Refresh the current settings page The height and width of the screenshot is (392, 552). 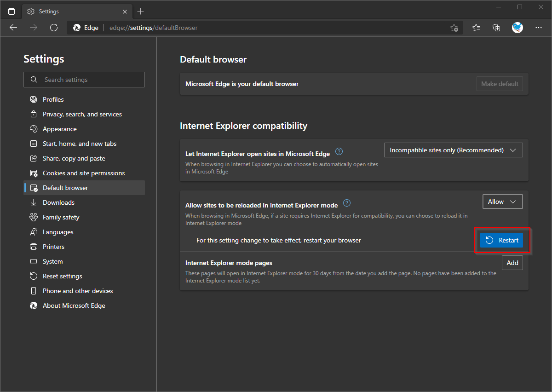click(54, 28)
